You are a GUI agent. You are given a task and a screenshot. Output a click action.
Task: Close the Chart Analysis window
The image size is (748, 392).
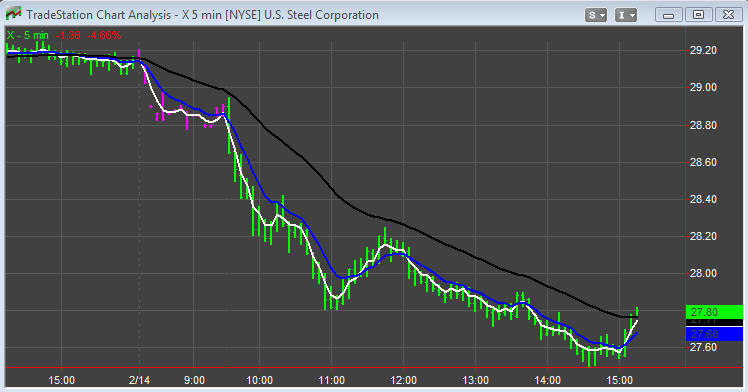[728, 15]
